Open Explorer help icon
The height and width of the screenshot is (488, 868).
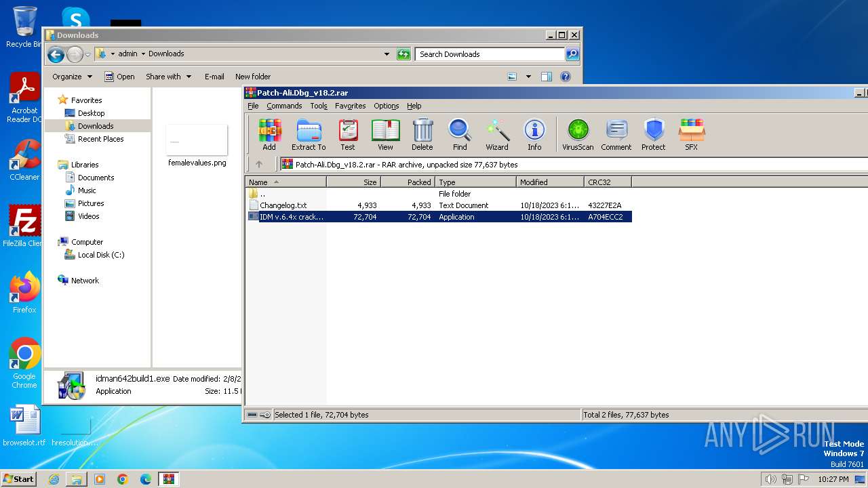566,77
